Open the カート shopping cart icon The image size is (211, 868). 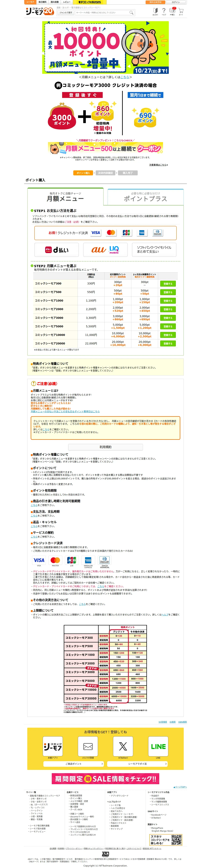click(181, 12)
